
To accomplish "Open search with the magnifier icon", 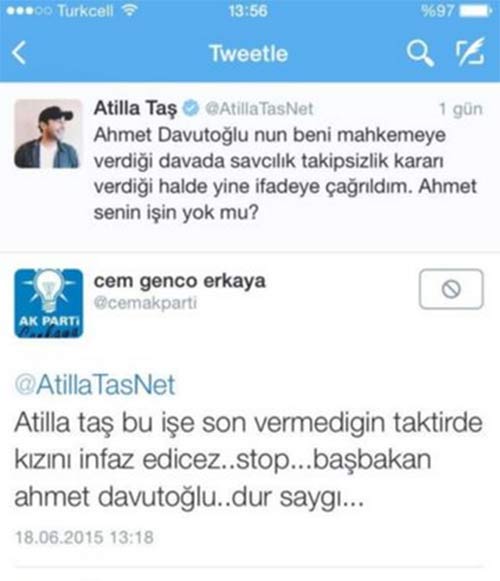I will coord(420,53).
